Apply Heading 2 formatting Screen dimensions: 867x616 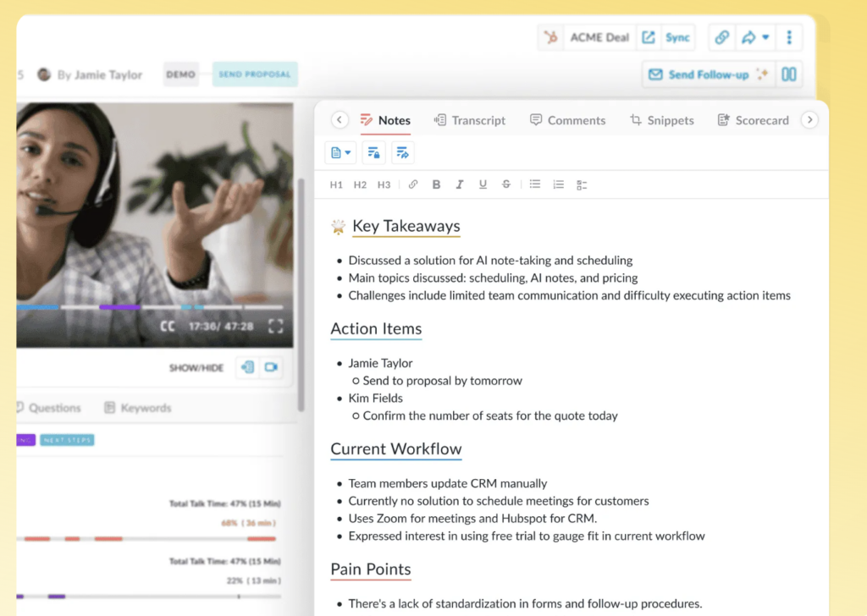point(360,184)
